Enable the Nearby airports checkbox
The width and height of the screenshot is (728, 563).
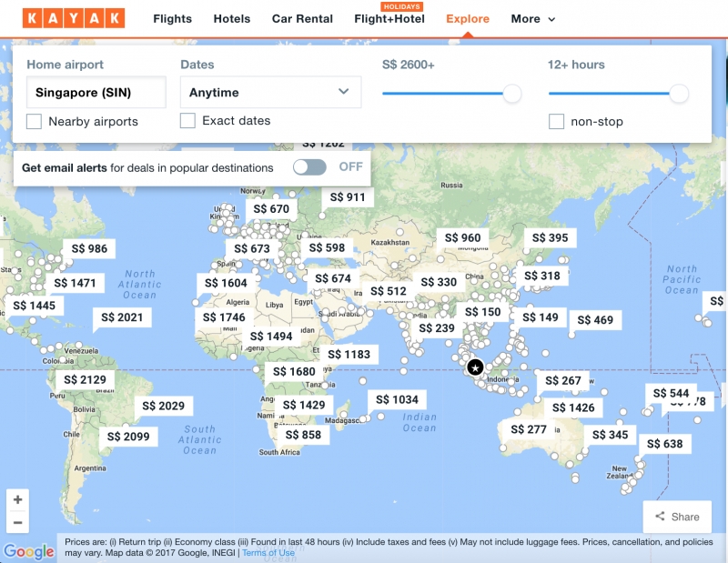click(x=34, y=122)
